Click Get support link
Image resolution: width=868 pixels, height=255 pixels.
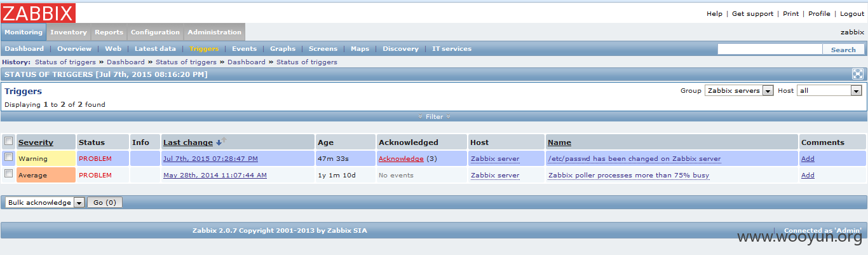pyautogui.click(x=753, y=13)
